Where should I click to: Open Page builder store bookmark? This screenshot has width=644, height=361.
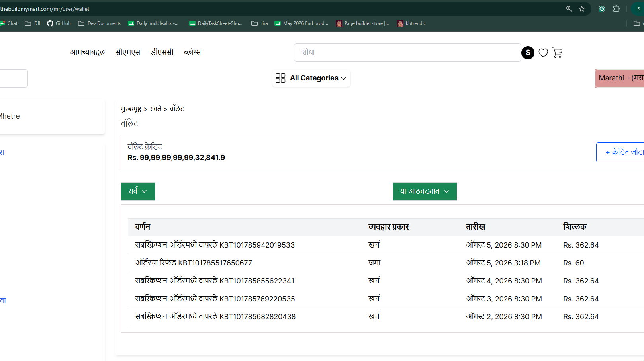point(362,23)
